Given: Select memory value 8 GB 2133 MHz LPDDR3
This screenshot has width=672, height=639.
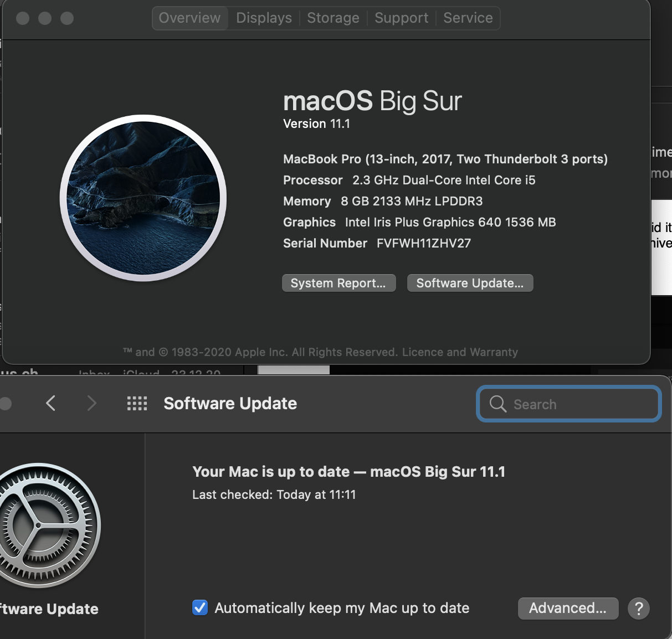Looking at the screenshot, I should tap(412, 201).
